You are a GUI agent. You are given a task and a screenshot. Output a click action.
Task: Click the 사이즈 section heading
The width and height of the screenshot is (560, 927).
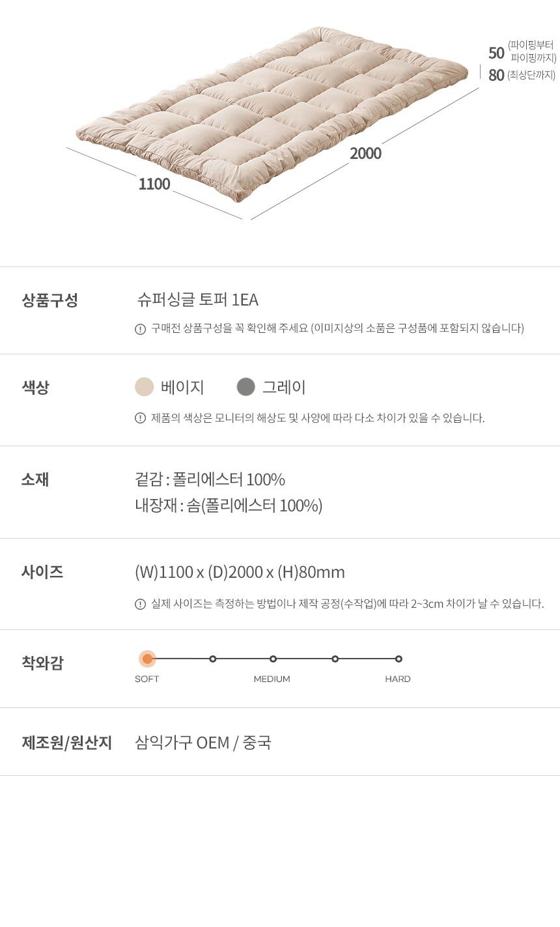tap(42, 572)
